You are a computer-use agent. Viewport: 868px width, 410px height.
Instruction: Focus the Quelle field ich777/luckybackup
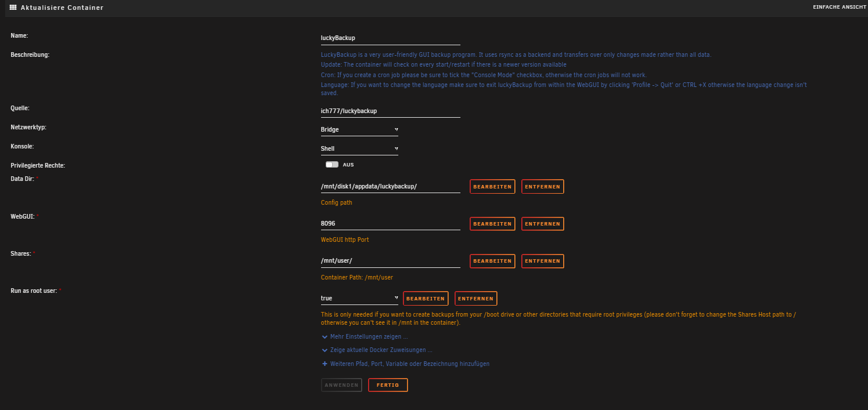pyautogui.click(x=391, y=111)
